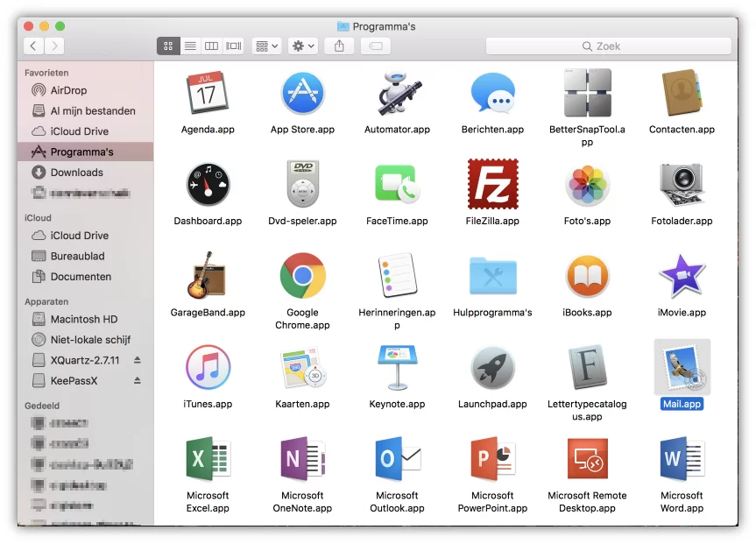Select the Contacten.app address book icon
Screen dimensions: 756x544
pos(682,93)
